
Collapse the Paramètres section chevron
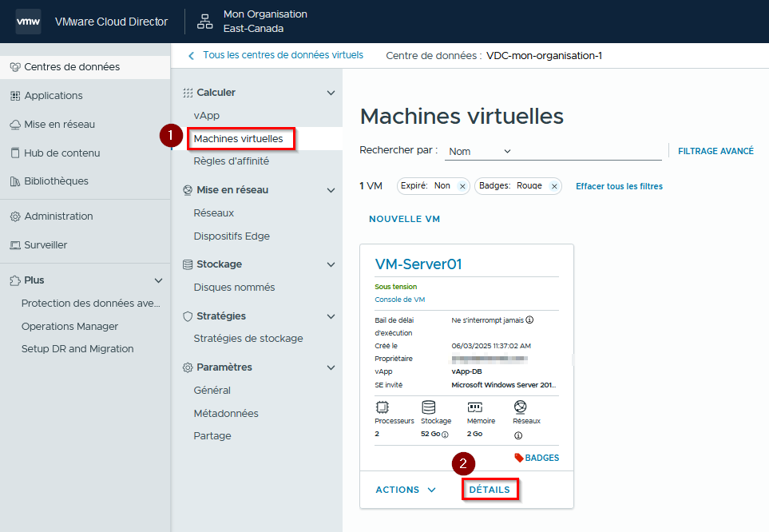(x=331, y=367)
